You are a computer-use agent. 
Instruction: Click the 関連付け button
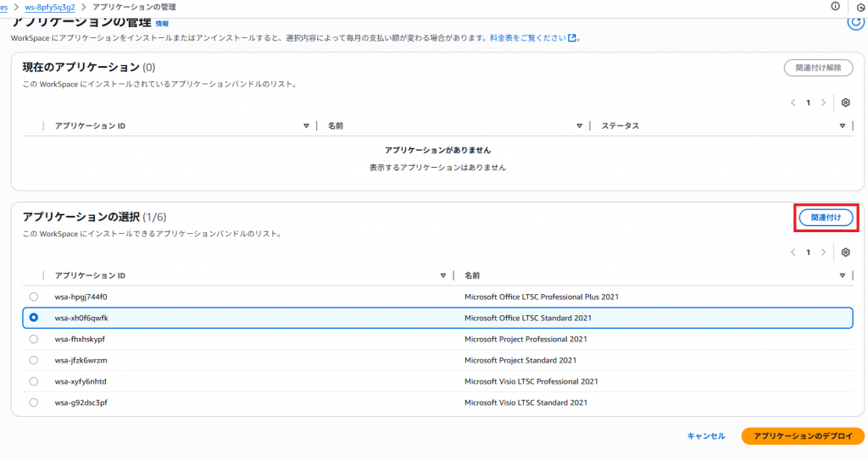[x=826, y=218]
